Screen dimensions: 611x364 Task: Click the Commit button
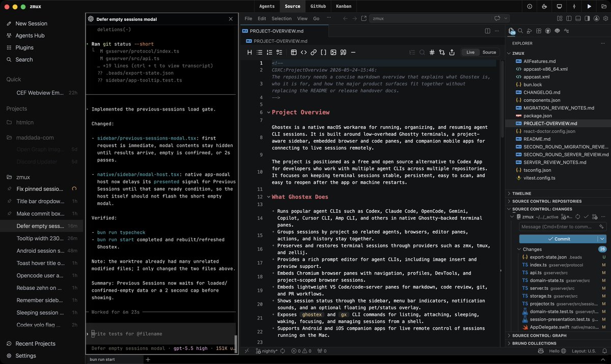[559, 239]
